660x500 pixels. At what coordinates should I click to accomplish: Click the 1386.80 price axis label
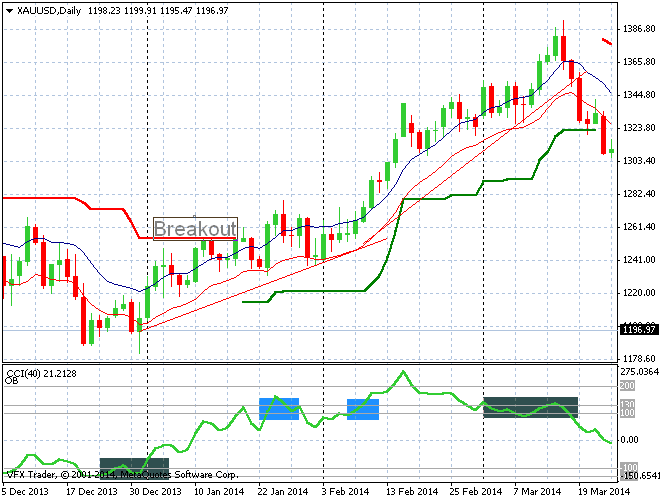click(637, 29)
